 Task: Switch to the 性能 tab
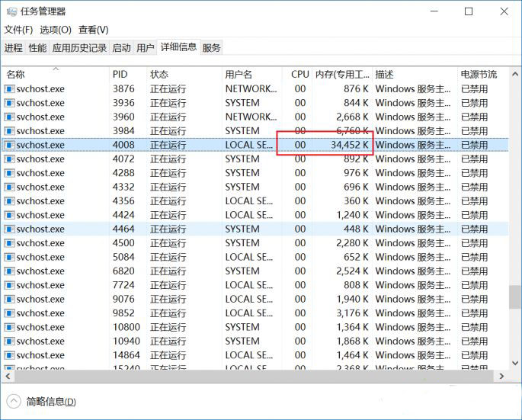click(x=37, y=47)
